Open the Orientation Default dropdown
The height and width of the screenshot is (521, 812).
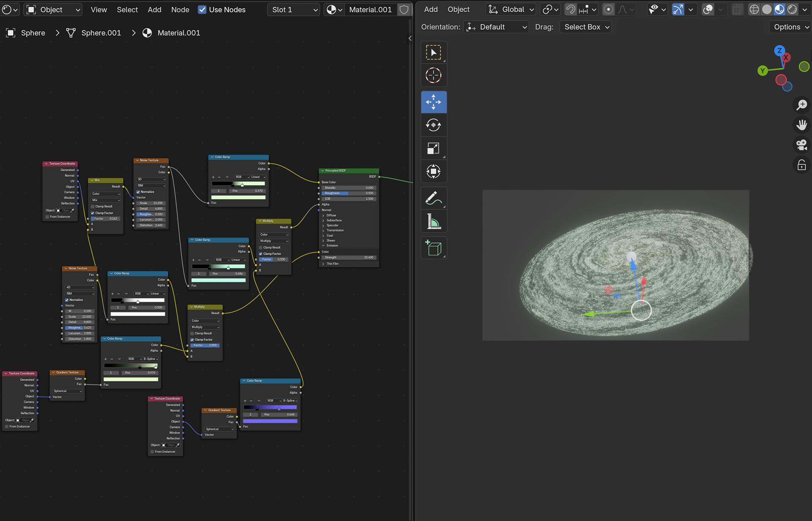tap(497, 27)
